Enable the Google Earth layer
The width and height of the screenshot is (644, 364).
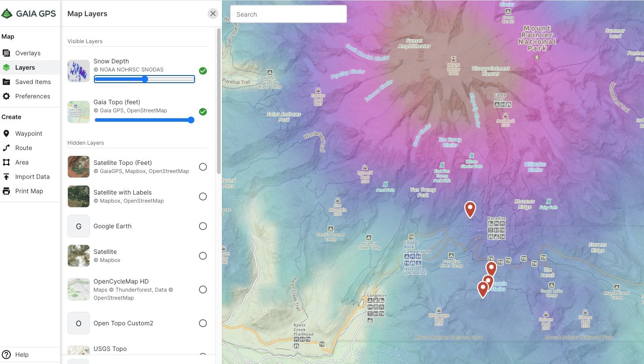click(x=203, y=226)
